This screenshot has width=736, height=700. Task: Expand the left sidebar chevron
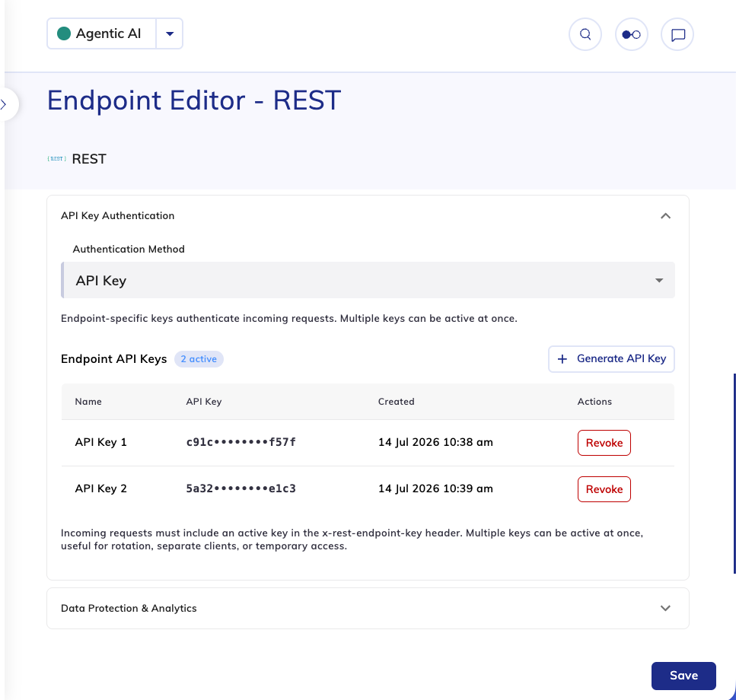coord(4,104)
